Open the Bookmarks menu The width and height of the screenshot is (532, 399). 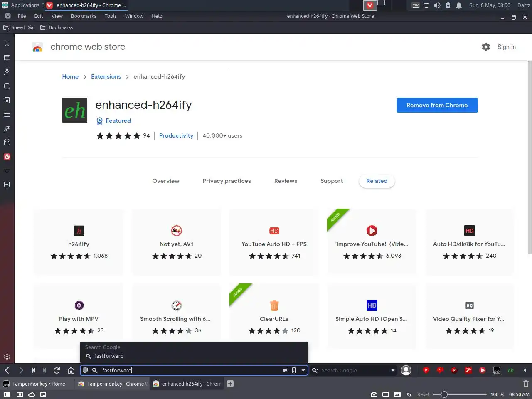click(84, 16)
